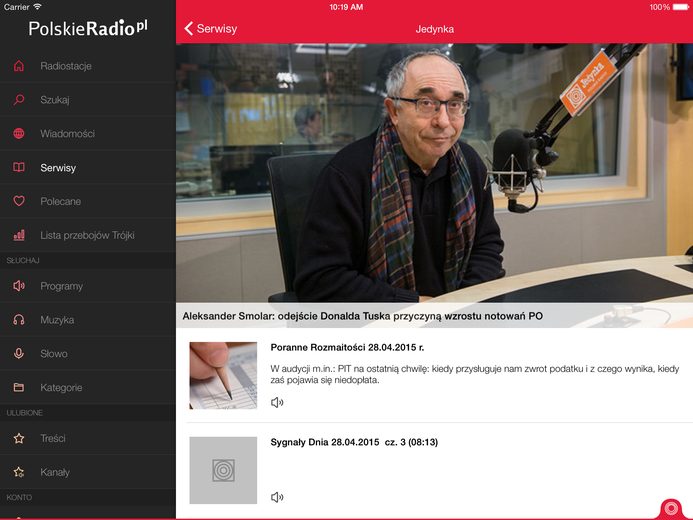Click the Szukaj magnifier icon
The height and width of the screenshot is (520, 693).
coord(19,99)
